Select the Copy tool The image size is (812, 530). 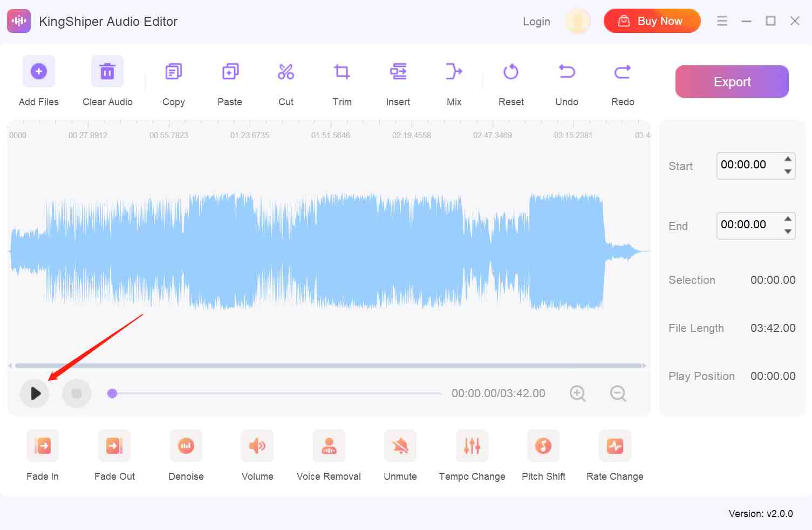174,71
